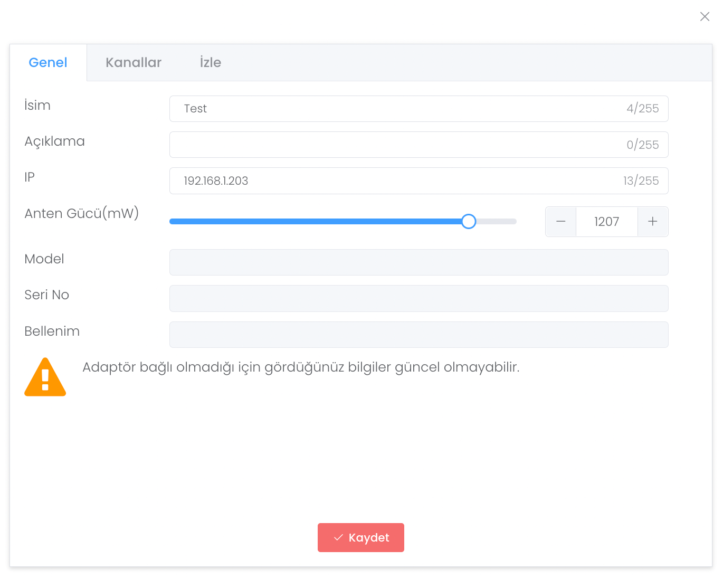Select the Genel tab
Screen dimensions: 723x588
(48, 62)
